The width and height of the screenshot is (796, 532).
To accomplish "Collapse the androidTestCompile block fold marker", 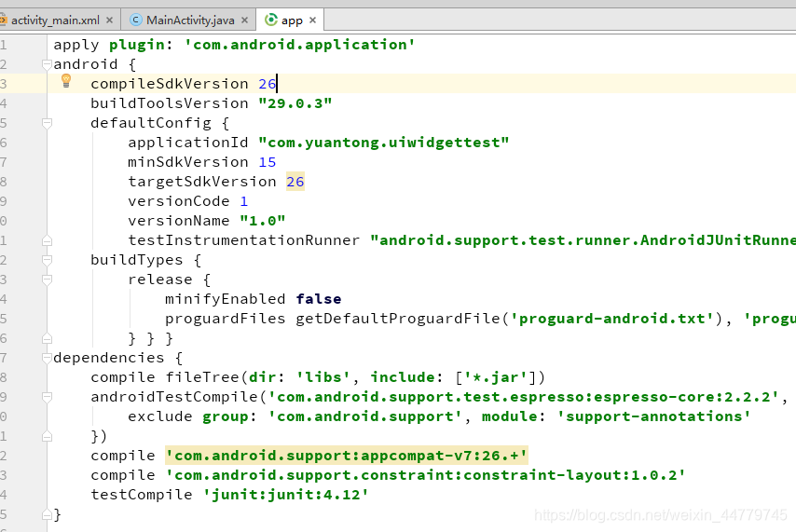I will click(x=47, y=397).
